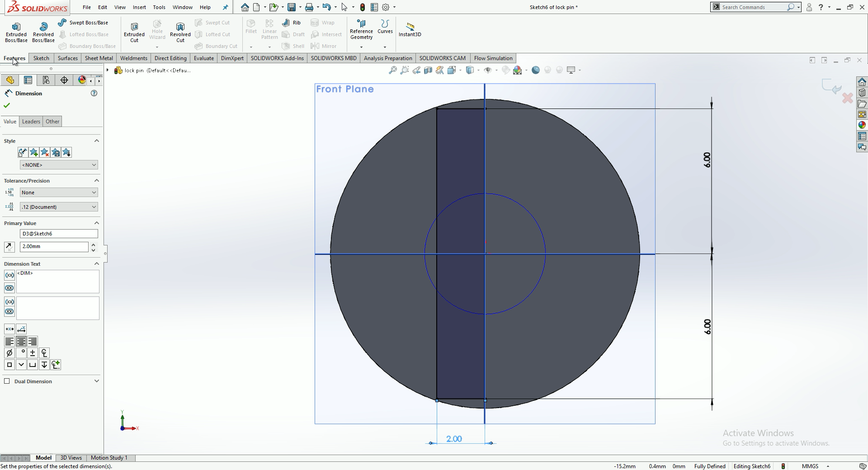Toggle the Offset Text button
Image resolution: width=868 pixels, height=470 pixels.
[21, 329]
